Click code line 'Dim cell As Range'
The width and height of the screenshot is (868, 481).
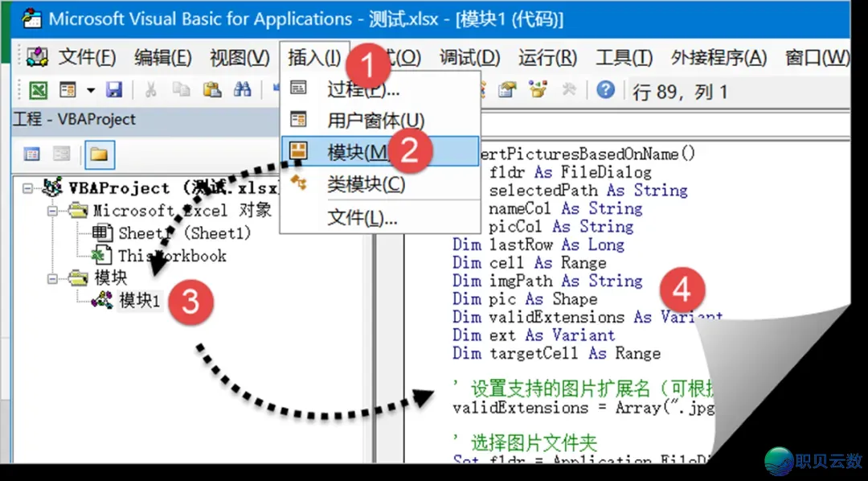529,263
